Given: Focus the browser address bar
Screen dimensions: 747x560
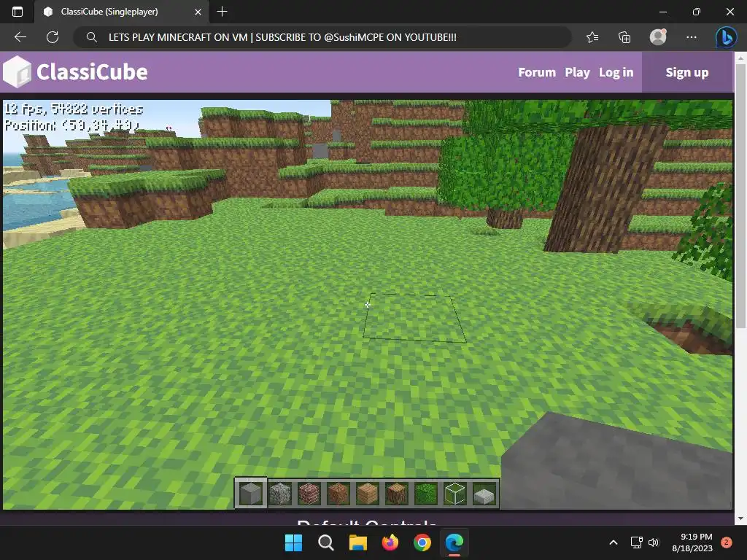Looking at the screenshot, I should pos(322,37).
